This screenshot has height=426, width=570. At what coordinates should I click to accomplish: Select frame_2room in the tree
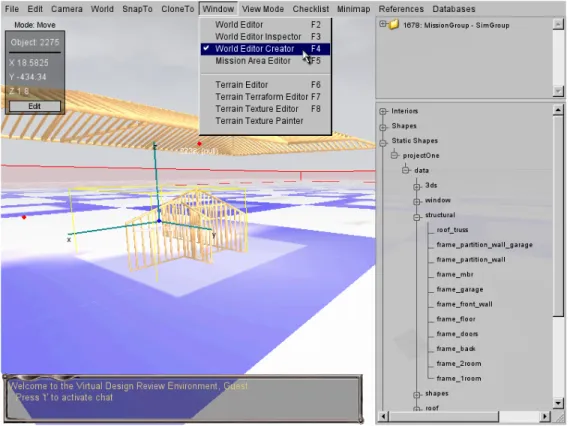click(x=459, y=363)
